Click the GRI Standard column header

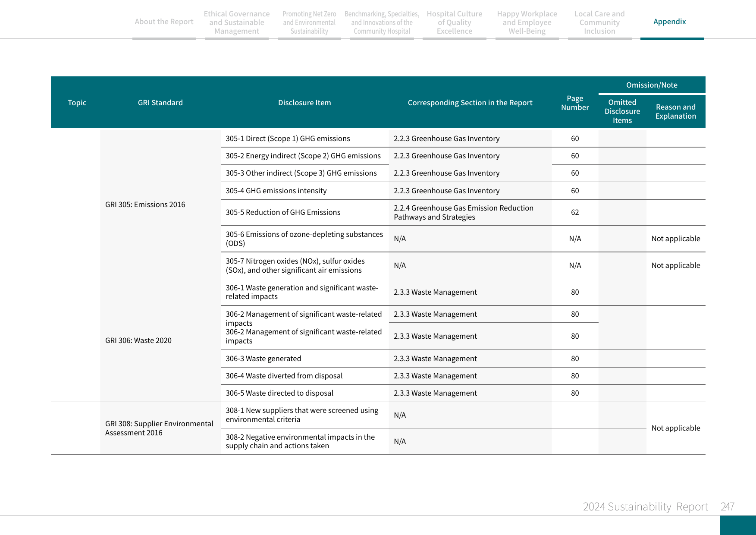[160, 103]
